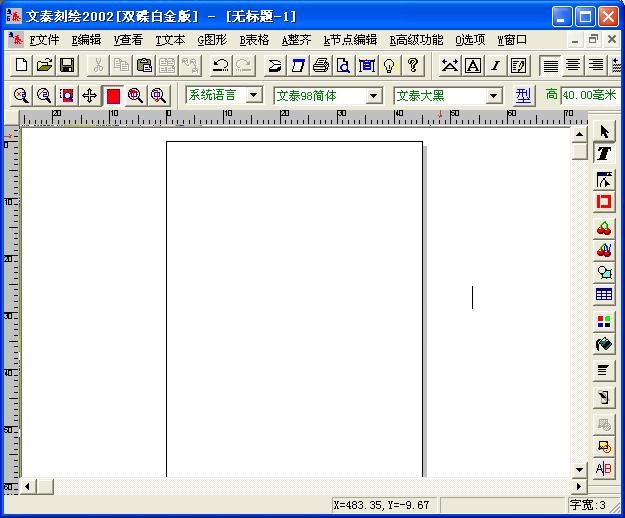This screenshot has width=625, height=518.
Task: Save the document with the floppy icon
Action: 67,65
